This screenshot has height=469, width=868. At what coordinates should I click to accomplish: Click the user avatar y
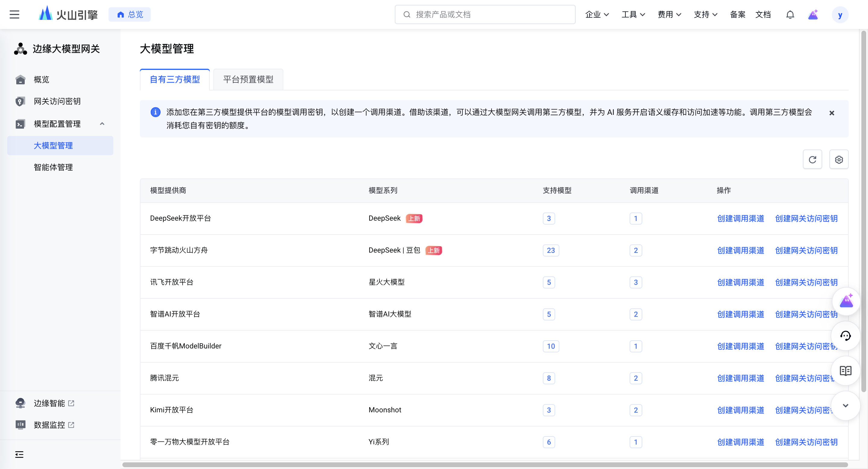point(840,15)
